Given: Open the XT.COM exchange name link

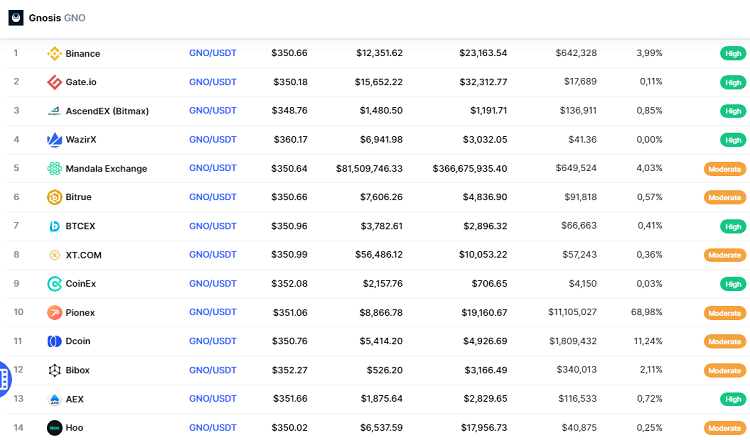Looking at the screenshot, I should [84, 255].
